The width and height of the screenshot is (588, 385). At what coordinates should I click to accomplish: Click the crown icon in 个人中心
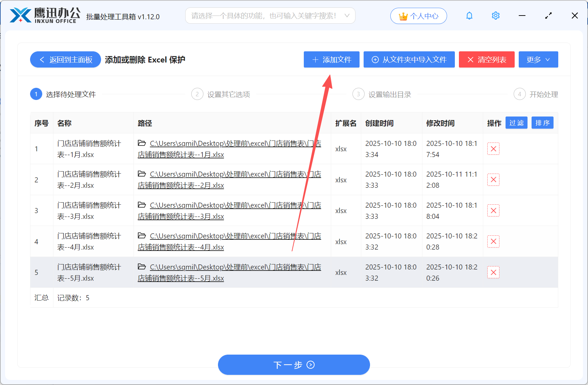click(403, 16)
